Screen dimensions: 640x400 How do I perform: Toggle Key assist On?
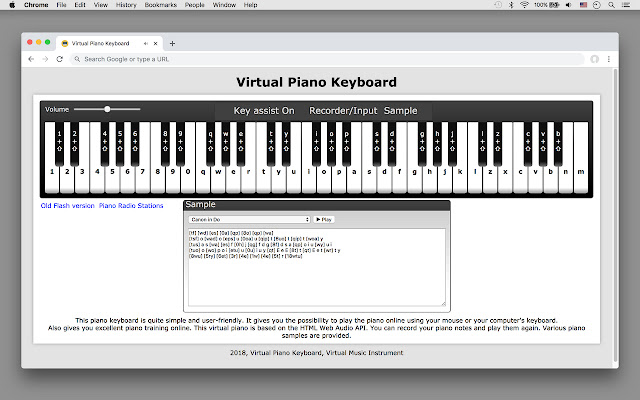[x=264, y=111]
